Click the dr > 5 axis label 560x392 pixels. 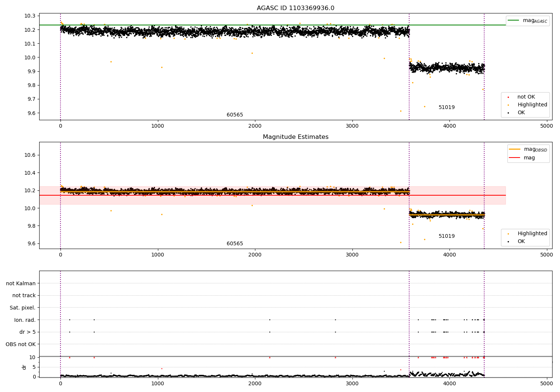pos(28,332)
